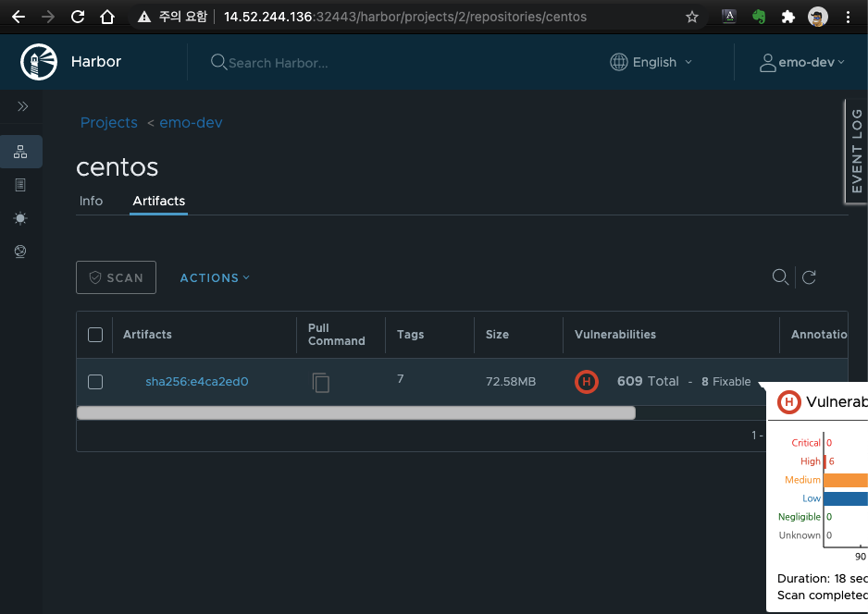868x614 pixels.
Task: Click the table horizontal scrollbar
Action: coord(356,412)
